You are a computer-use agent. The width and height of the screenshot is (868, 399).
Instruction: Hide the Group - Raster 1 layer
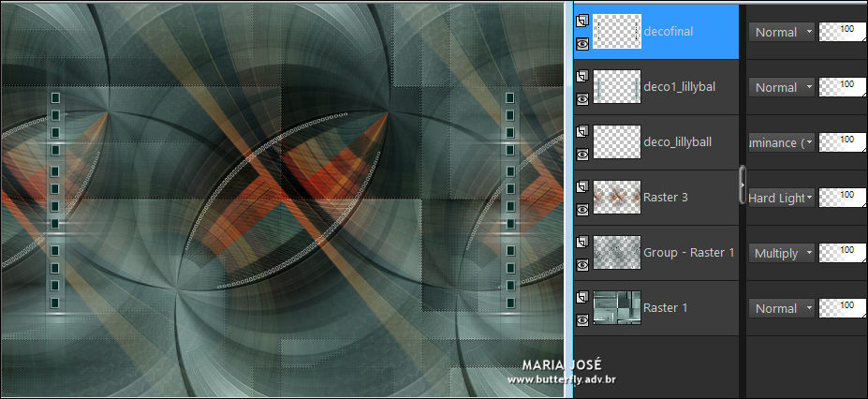point(581,264)
